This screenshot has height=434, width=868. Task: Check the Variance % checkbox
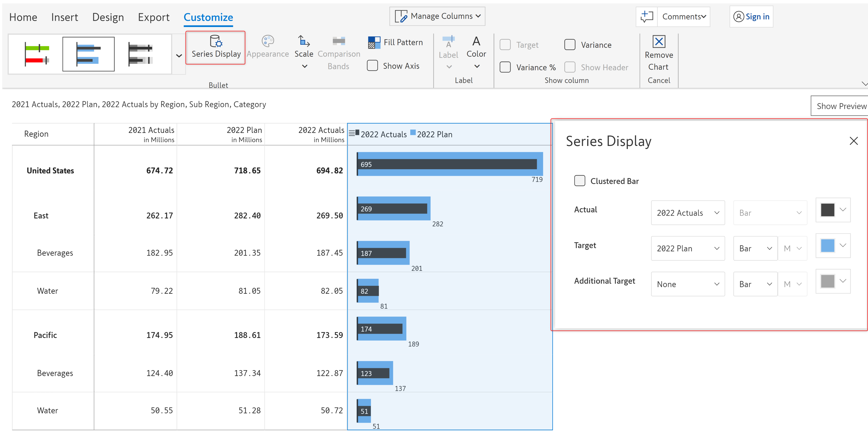click(x=505, y=67)
